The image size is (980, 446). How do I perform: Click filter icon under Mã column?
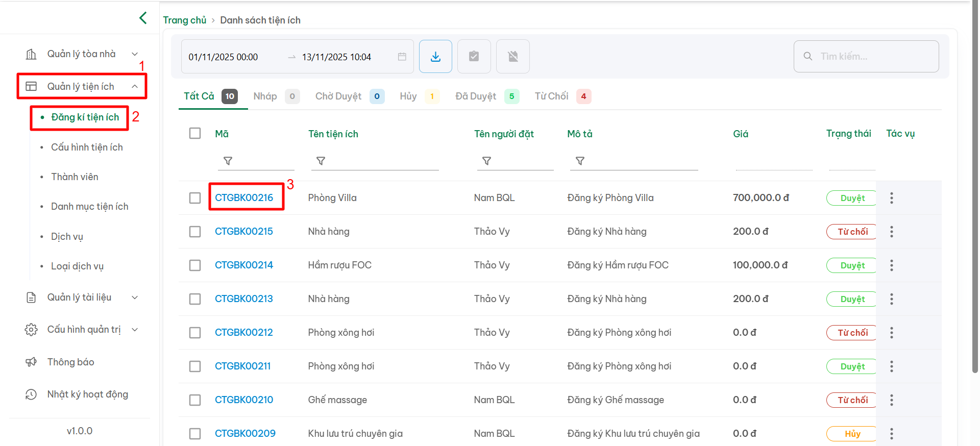[228, 161]
